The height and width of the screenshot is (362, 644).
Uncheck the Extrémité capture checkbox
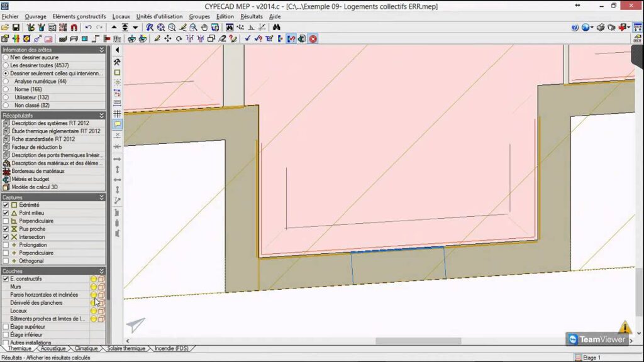pos(6,205)
